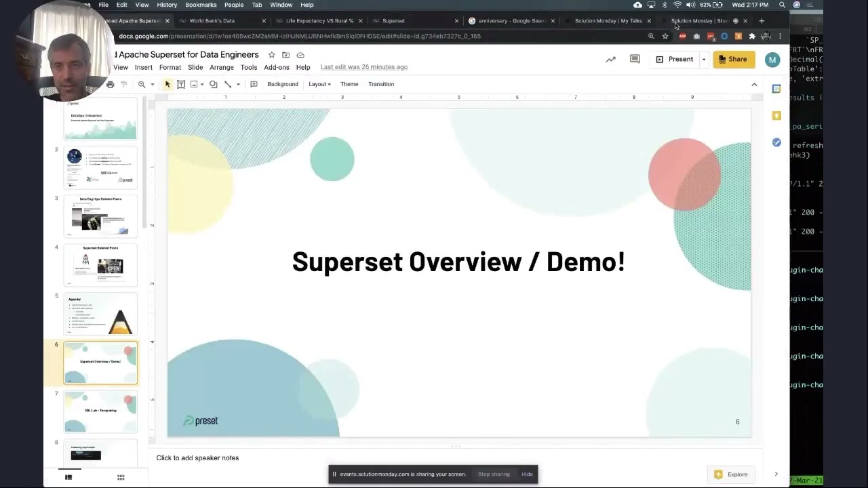Screen dimensions: 868x488
Task: Click the slide title 'Superset Overview / Demo!'
Action: click(458, 262)
